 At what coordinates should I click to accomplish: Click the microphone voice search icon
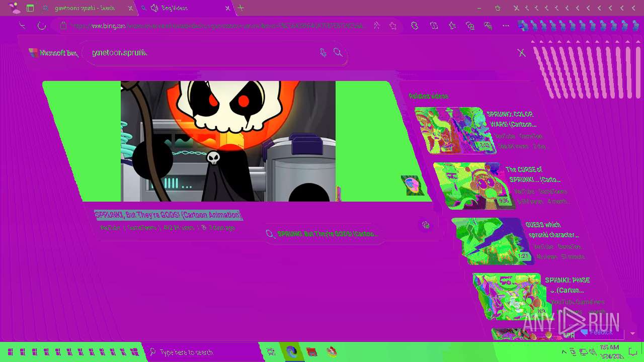pyautogui.click(x=323, y=52)
